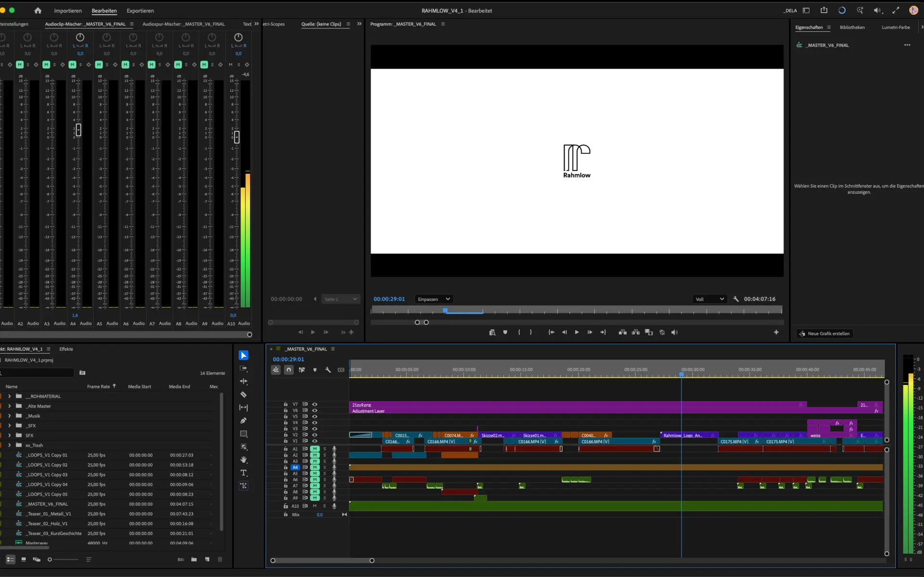This screenshot has height=577, width=924.
Task: Expand the _SFX bin
Action: (9, 426)
